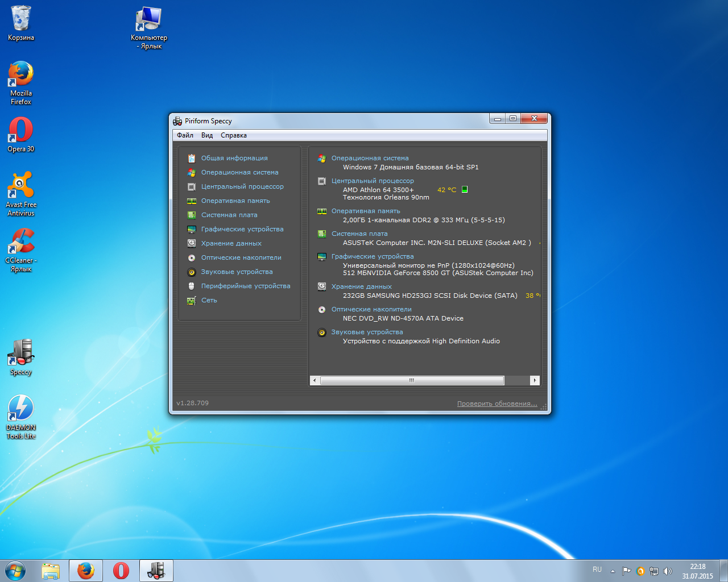Open the Вид menu

pos(207,135)
